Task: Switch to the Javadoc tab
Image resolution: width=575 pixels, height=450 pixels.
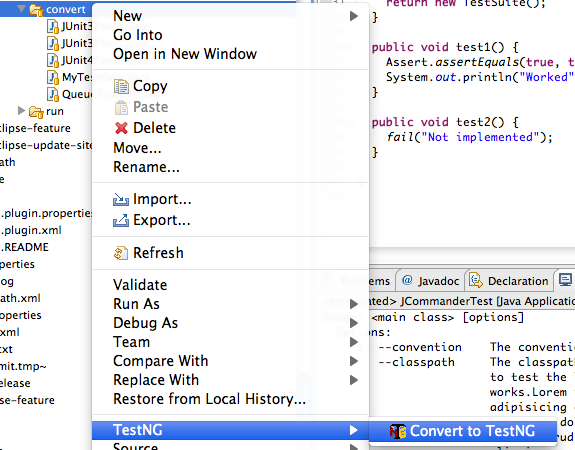Action: 431,281
